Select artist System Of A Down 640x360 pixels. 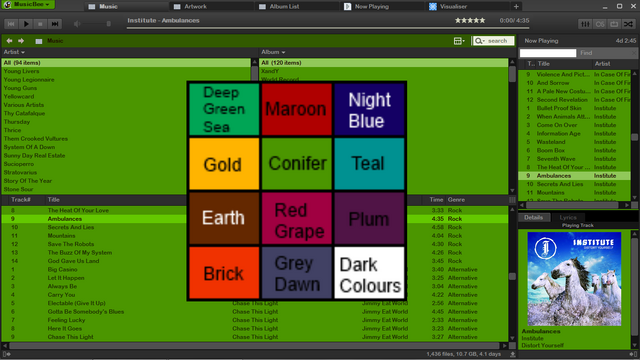point(29,147)
